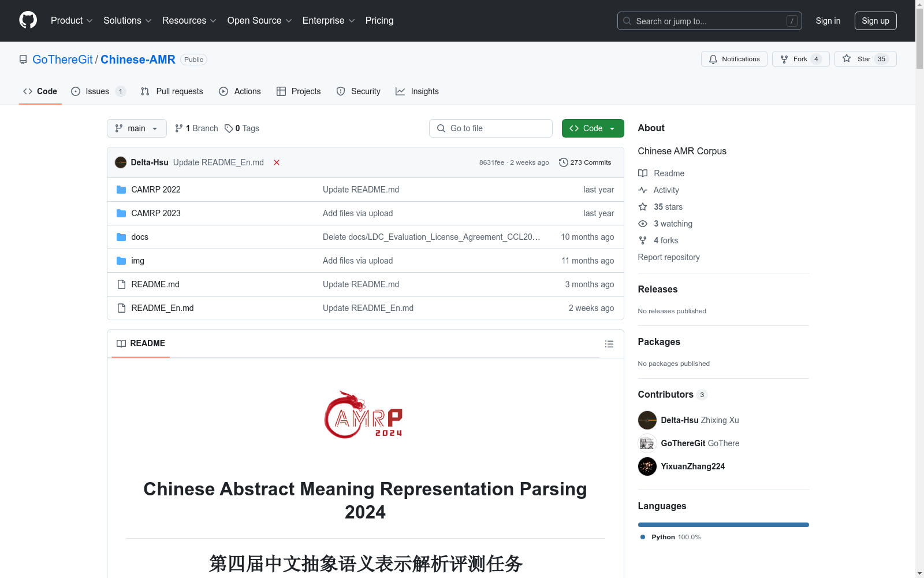Open the Contributors heading link
This screenshot has height=578, width=924.
[x=672, y=395]
